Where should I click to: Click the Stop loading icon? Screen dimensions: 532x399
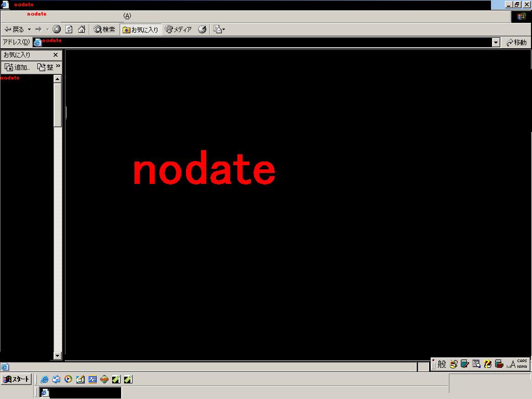(57, 30)
